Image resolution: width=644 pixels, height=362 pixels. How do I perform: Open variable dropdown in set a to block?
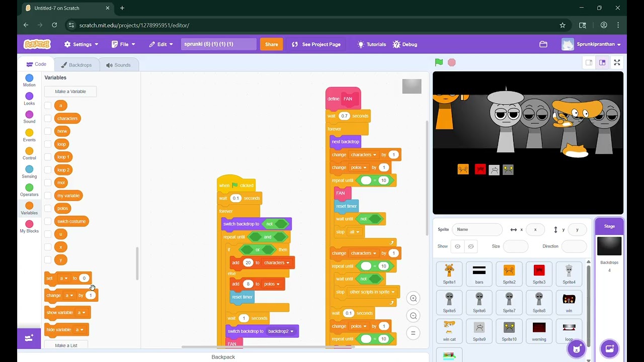(x=63, y=278)
